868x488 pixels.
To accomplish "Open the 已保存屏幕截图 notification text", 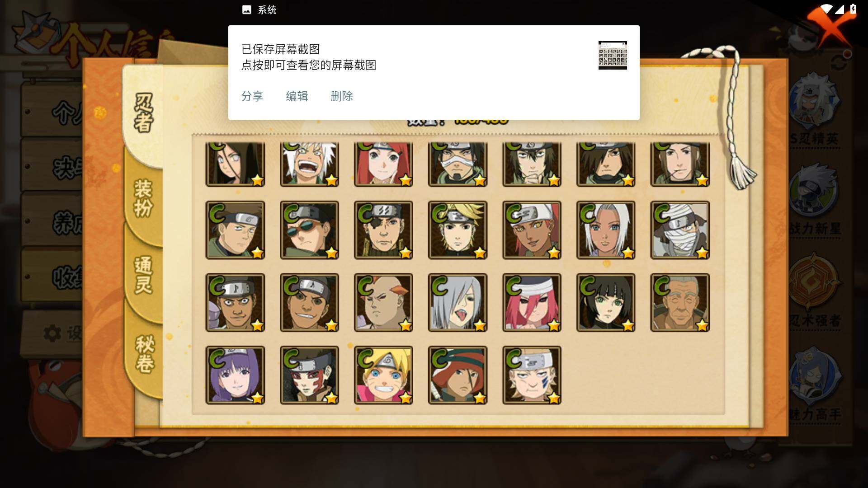I will tap(281, 49).
